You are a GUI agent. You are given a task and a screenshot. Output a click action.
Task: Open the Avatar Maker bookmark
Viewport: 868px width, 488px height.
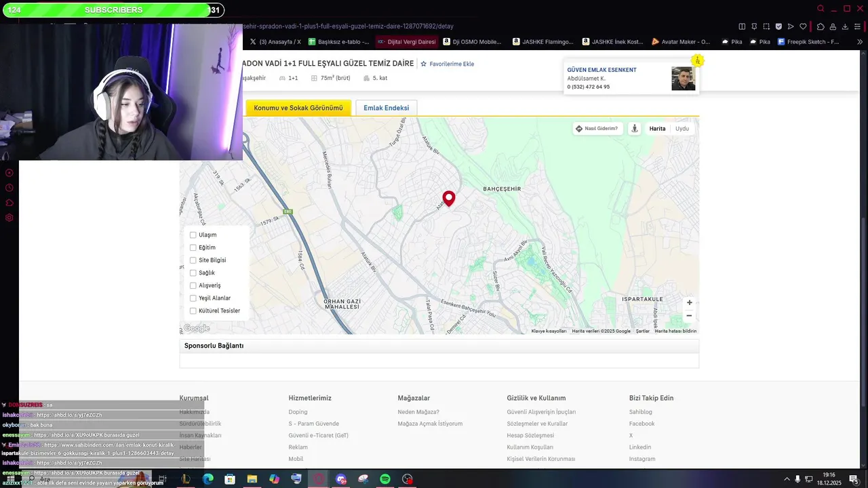pos(681,41)
